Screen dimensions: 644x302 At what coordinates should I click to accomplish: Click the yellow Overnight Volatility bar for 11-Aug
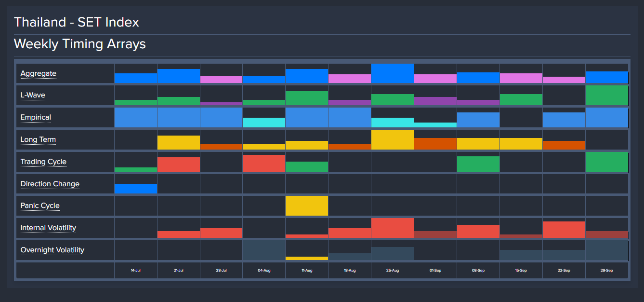pyautogui.click(x=307, y=258)
